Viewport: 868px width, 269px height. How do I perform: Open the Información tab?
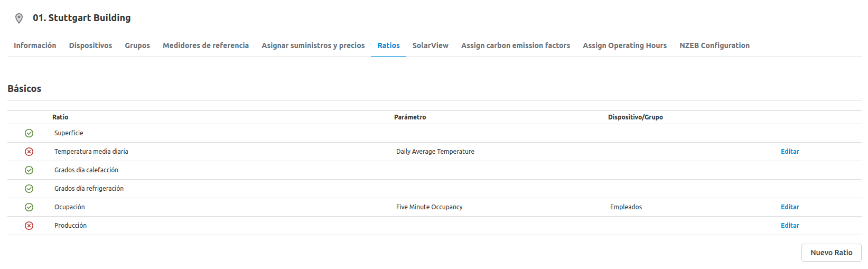click(x=35, y=45)
